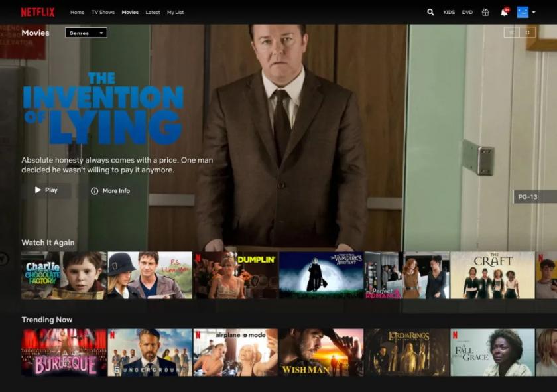Select the A Fall from Grace thumbnail
The height and width of the screenshot is (392, 557).
coord(493,352)
